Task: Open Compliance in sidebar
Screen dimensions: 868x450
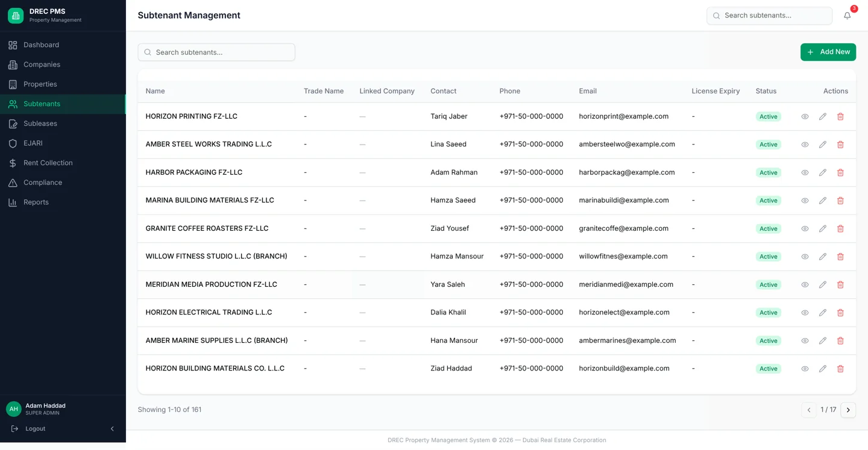Action: coord(63,183)
